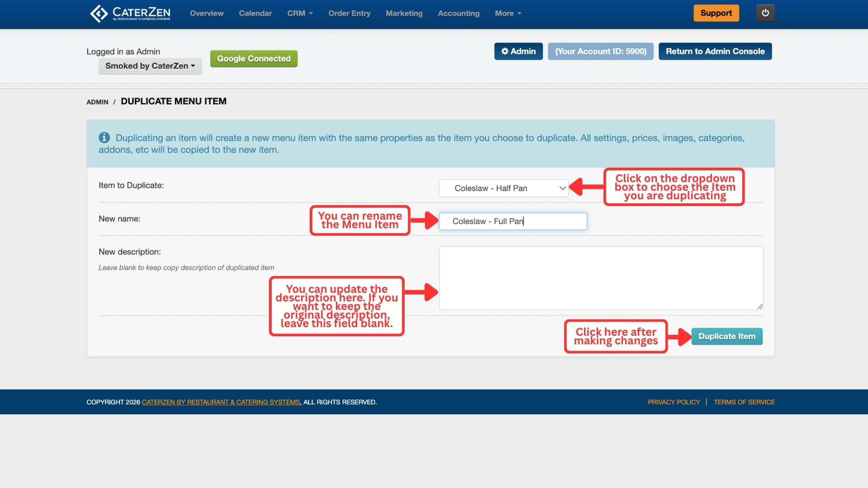The image size is (868, 488).
Task: Go to the Overview page
Action: (x=207, y=14)
